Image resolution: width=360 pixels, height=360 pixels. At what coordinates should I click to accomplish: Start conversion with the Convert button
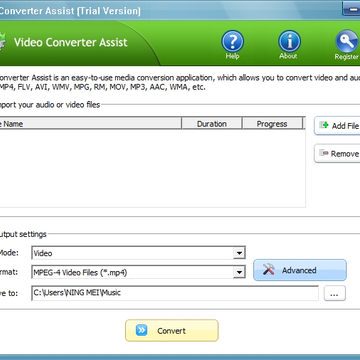pyautogui.click(x=172, y=330)
